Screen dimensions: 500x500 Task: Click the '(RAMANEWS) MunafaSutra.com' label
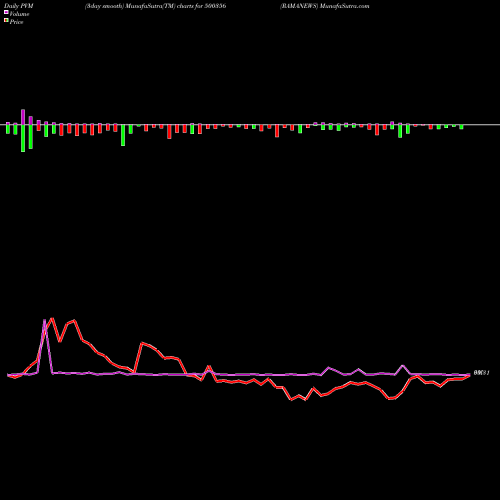click(x=324, y=6)
